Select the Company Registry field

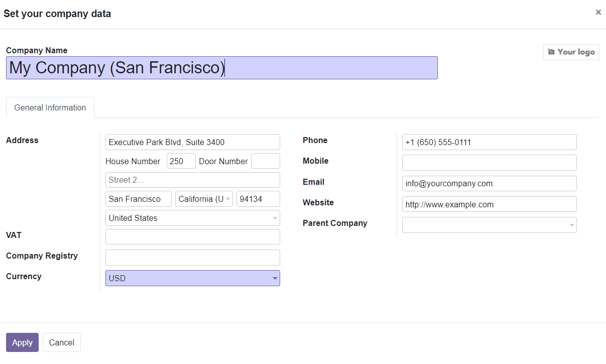pos(192,257)
